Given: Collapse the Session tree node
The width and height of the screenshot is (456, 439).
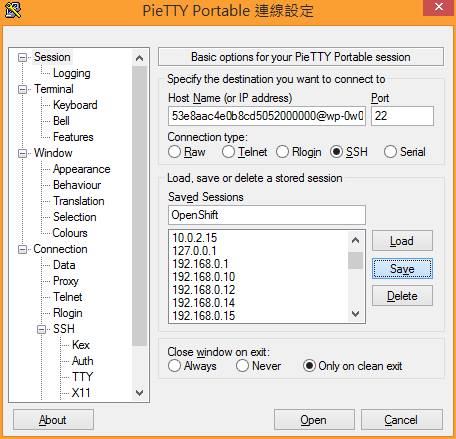Looking at the screenshot, I should pyautogui.click(x=22, y=57).
